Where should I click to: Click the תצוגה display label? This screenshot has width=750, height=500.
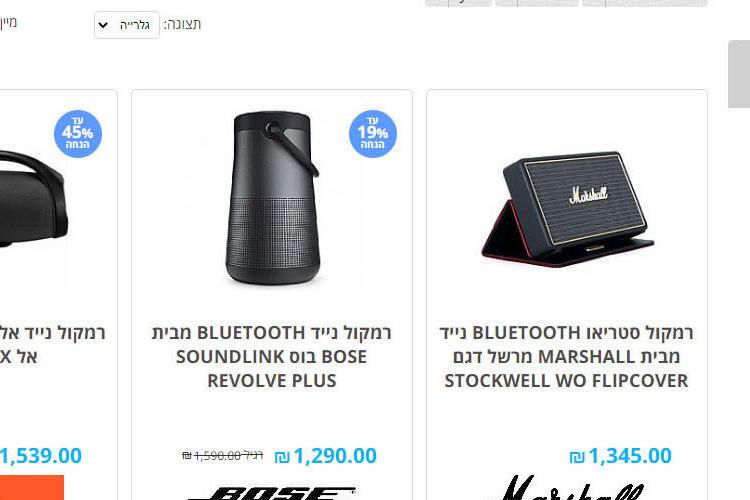[x=182, y=24]
